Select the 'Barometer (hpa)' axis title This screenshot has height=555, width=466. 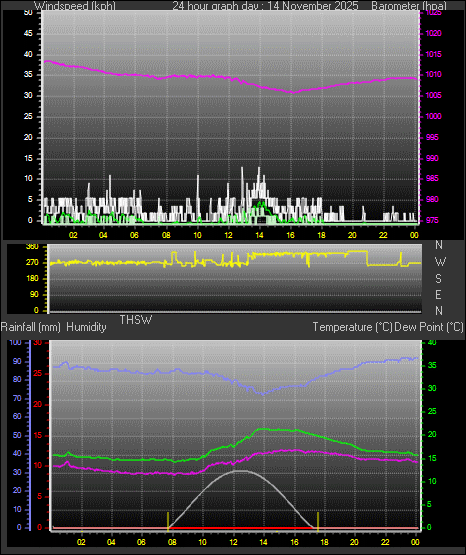(409, 6)
